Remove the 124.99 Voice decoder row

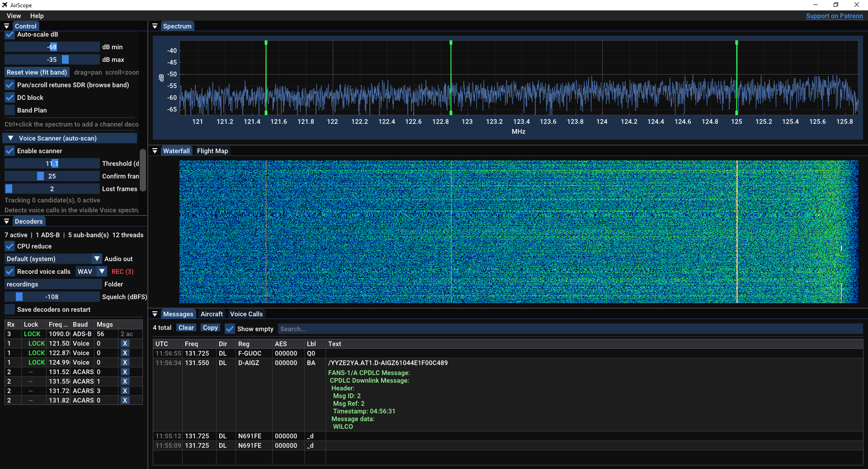[125, 362]
